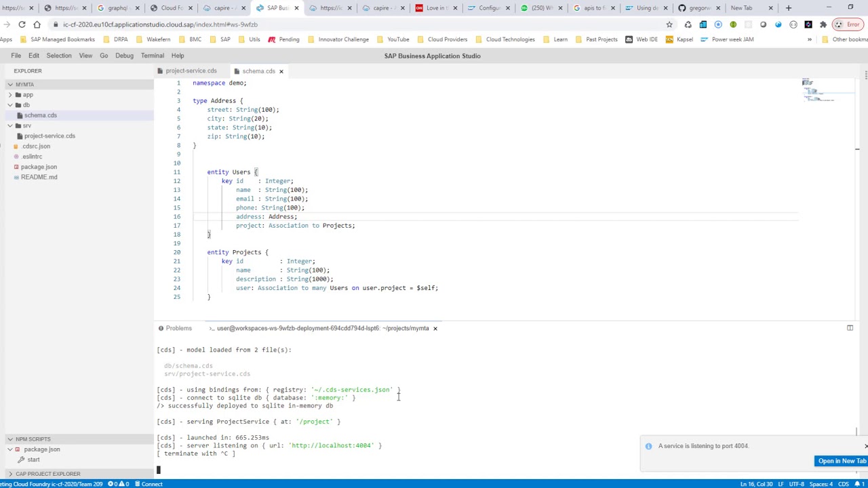The image size is (868, 488).
Task: Place cursor on the namespace demo line
Action: coord(220,83)
